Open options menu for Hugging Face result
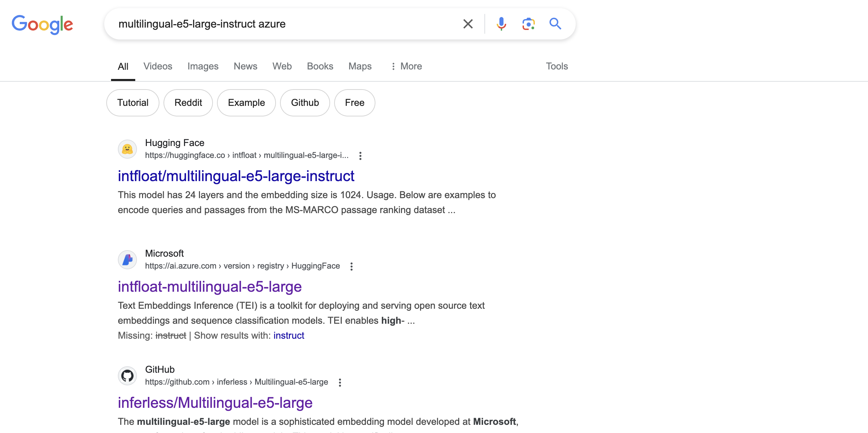This screenshot has height=433, width=868. [x=360, y=156]
